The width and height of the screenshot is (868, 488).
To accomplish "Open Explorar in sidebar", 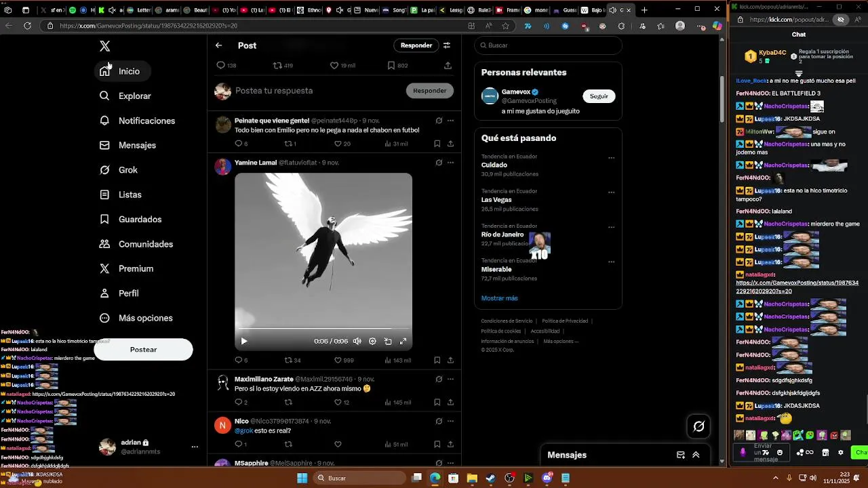I will point(125,96).
